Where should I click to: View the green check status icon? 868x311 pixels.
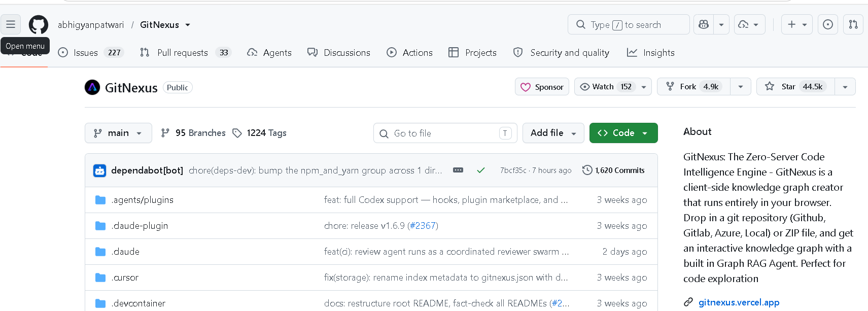(x=481, y=170)
